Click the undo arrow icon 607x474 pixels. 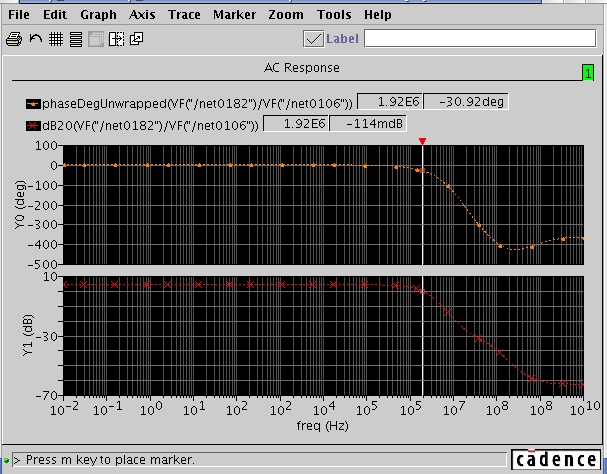(36, 39)
